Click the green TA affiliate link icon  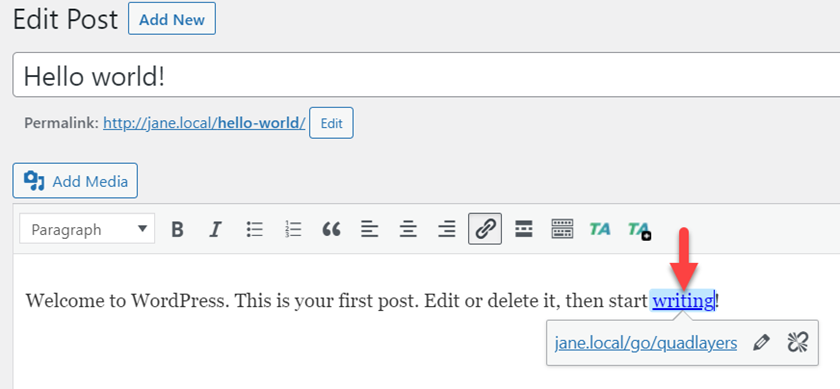(600, 229)
